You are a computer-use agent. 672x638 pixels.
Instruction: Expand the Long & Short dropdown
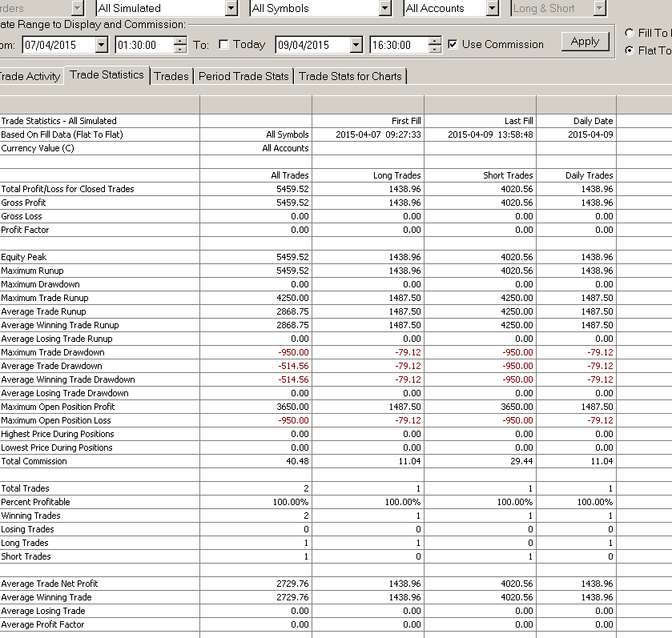pos(600,8)
